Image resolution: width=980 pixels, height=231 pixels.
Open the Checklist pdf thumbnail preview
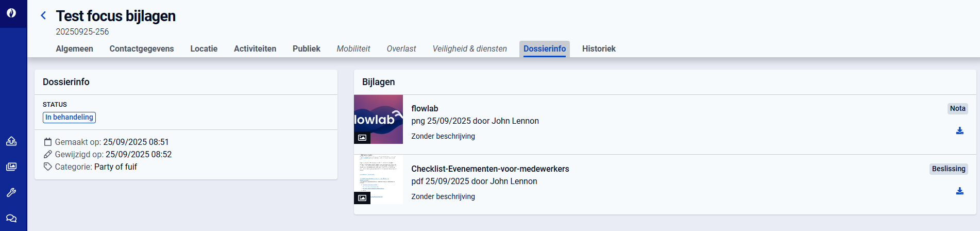[x=378, y=179]
